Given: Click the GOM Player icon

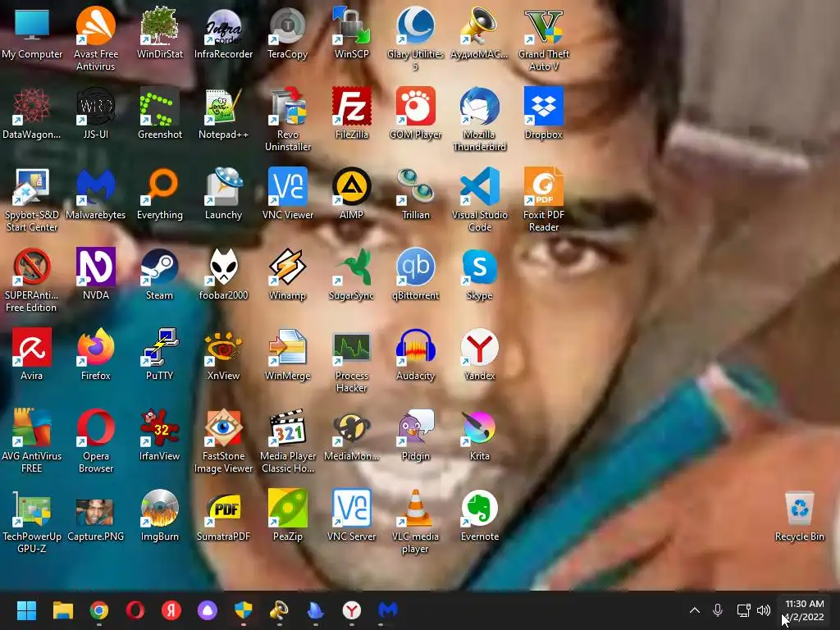Looking at the screenshot, I should click(415, 106).
